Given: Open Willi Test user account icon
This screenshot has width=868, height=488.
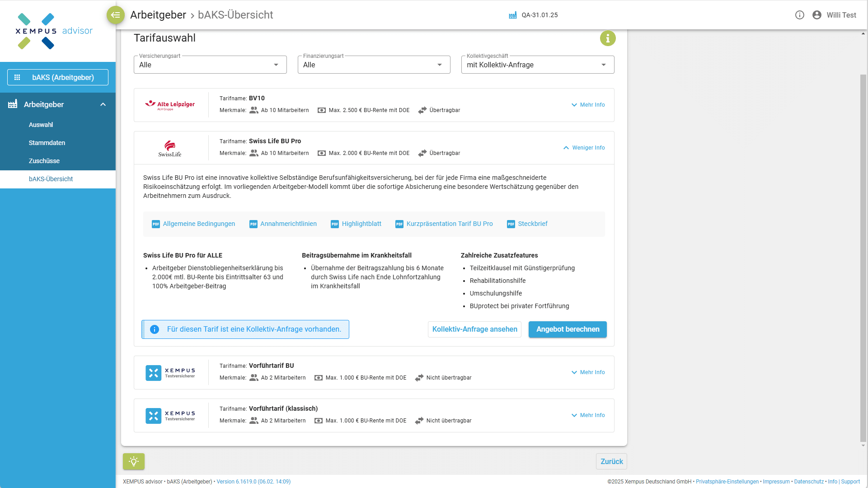Looking at the screenshot, I should (817, 15).
